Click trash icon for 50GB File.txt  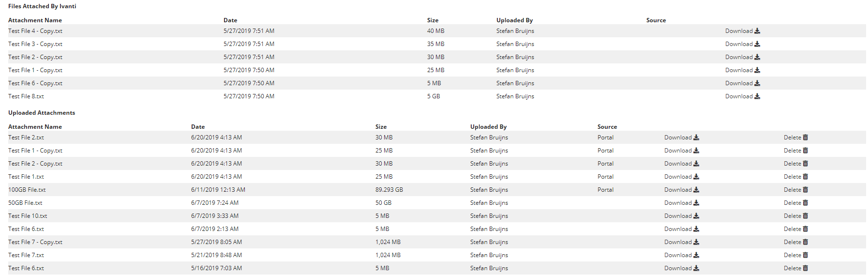(x=806, y=203)
